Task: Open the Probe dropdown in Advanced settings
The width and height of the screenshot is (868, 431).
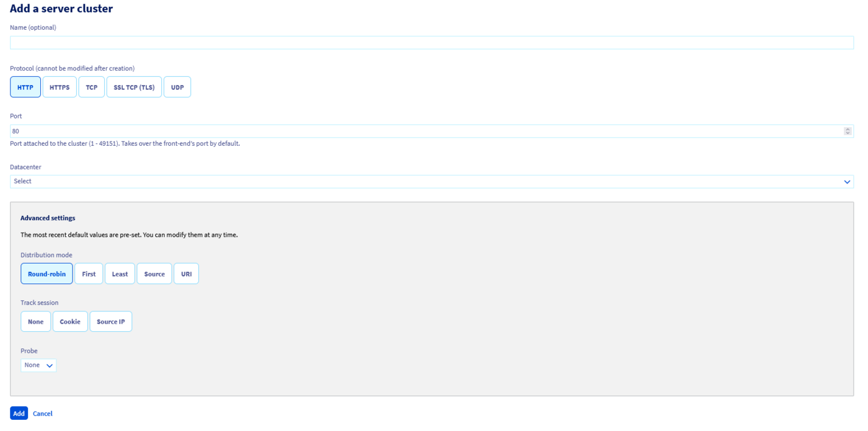Action: pos(38,365)
